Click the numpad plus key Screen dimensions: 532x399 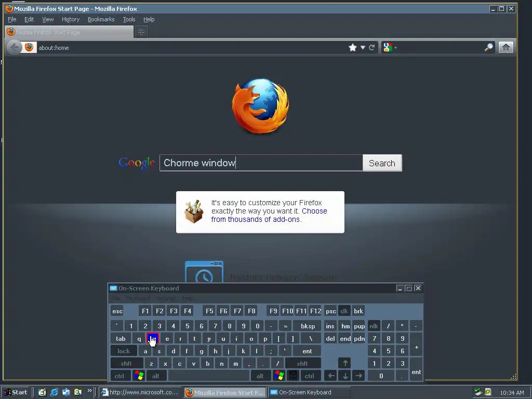(x=416, y=345)
